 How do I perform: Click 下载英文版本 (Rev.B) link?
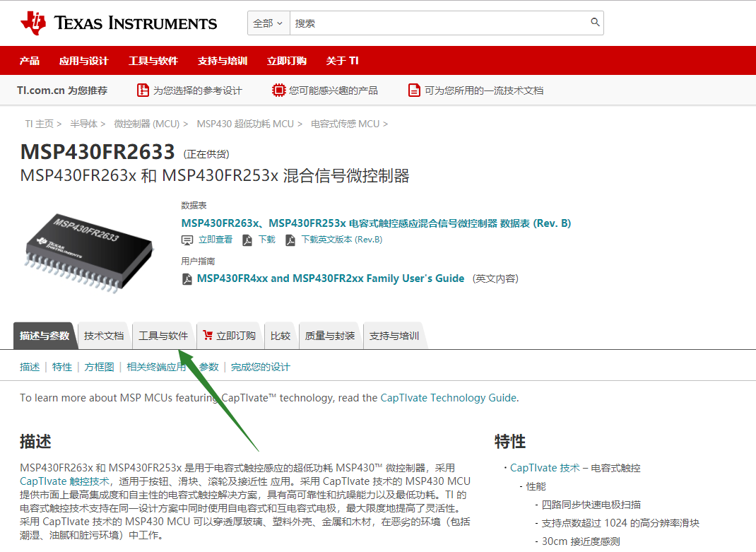coord(342,240)
